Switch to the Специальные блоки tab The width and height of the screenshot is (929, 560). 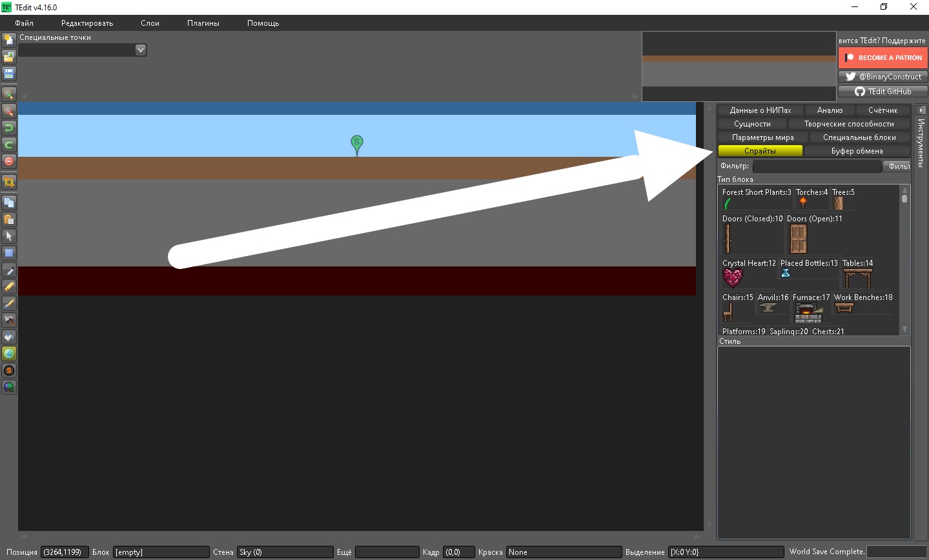click(x=860, y=137)
